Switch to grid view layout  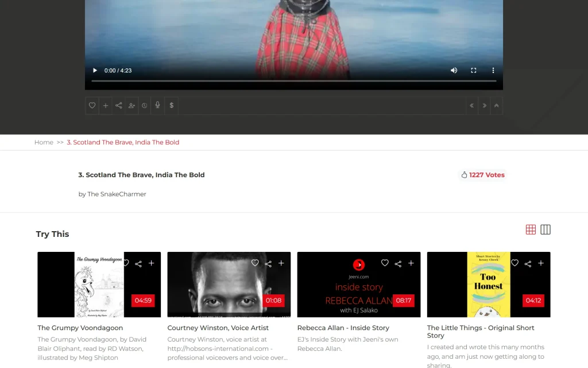(531, 229)
